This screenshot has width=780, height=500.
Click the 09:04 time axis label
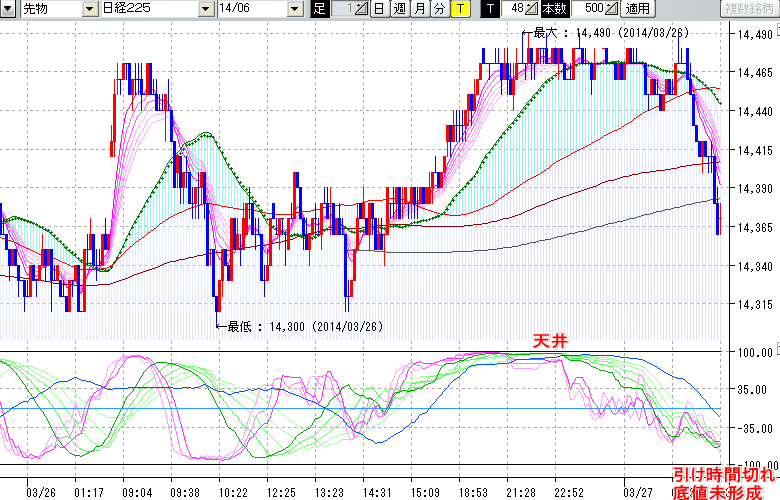click(137, 492)
